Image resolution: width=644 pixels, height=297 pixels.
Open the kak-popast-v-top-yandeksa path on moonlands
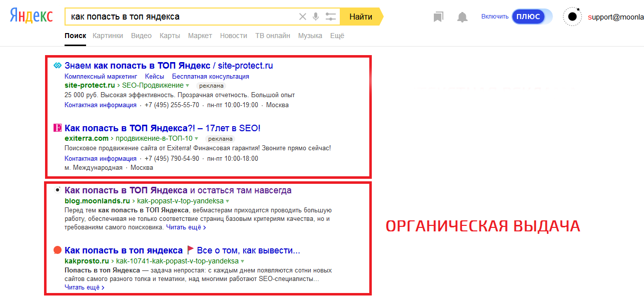[180, 201]
